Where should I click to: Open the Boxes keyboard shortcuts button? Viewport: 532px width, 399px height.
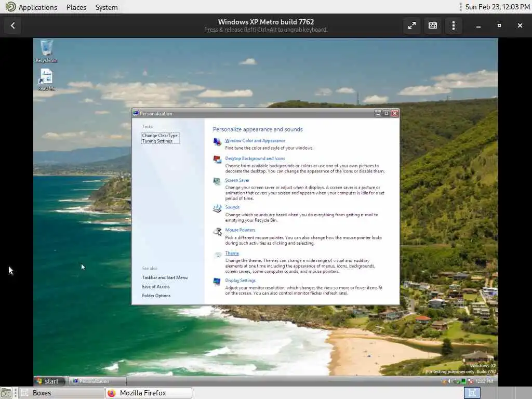(433, 25)
